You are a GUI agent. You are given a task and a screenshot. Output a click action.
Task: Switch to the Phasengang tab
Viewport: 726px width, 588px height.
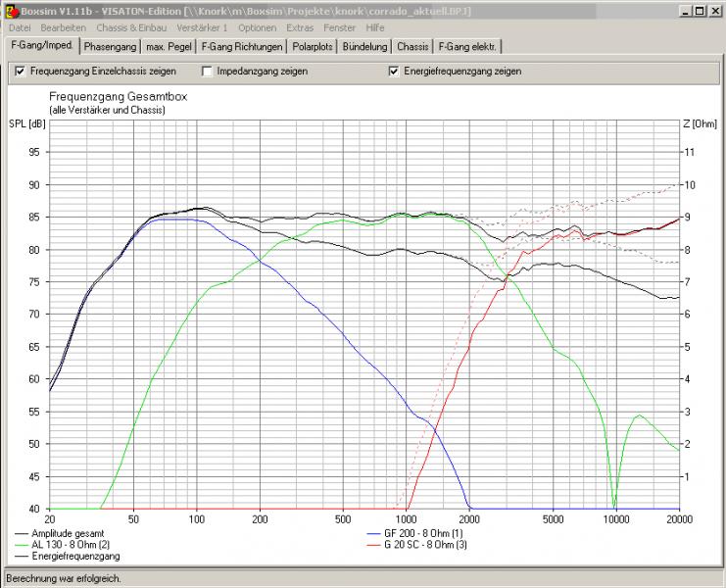109,46
